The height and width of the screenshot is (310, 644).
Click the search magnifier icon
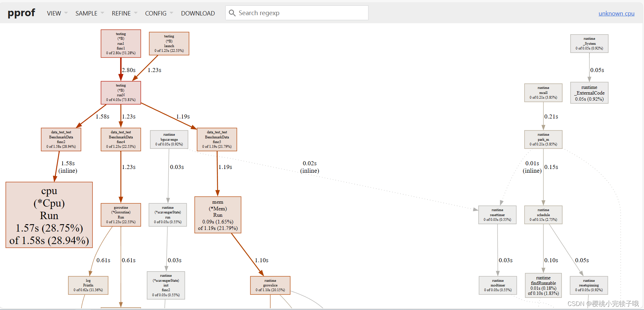pos(232,13)
